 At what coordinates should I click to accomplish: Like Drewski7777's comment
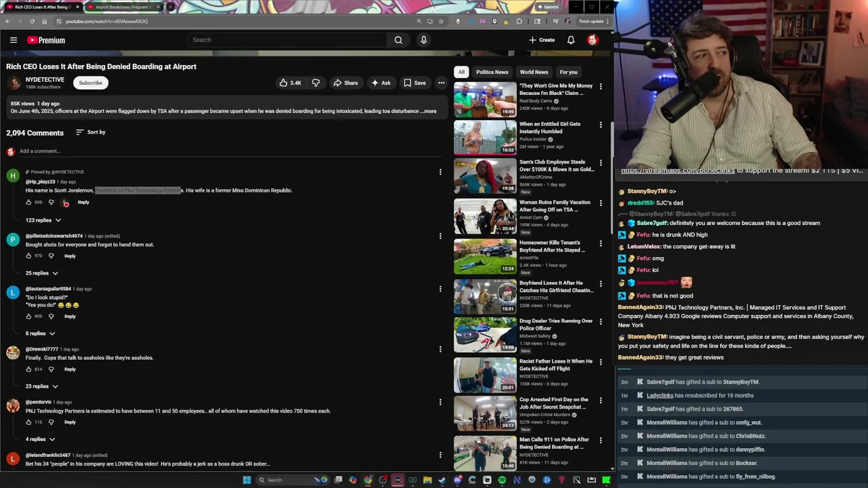point(28,369)
